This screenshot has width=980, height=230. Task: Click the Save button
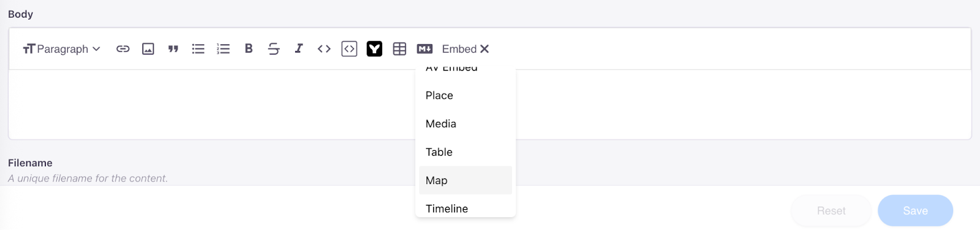915,211
